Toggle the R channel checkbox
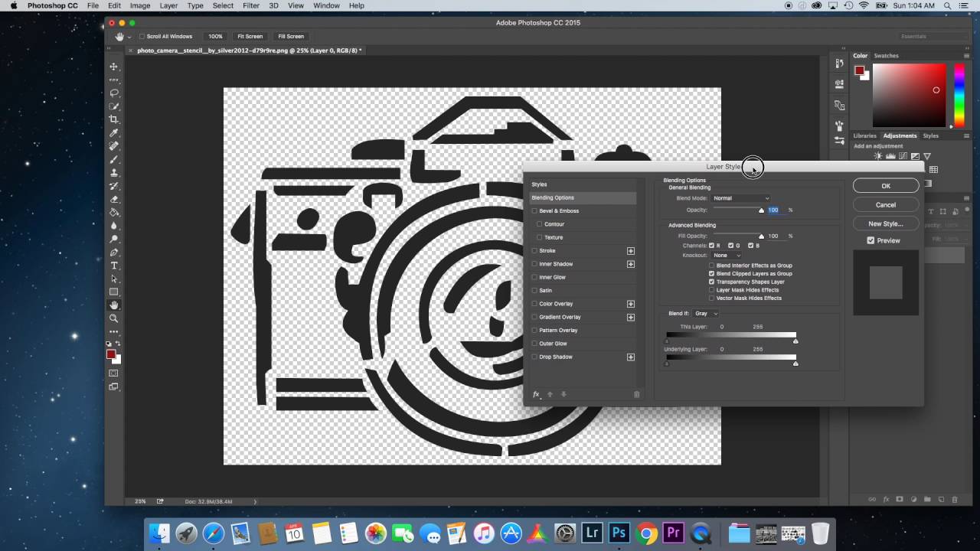Viewport: 980px width, 551px height. [712, 246]
